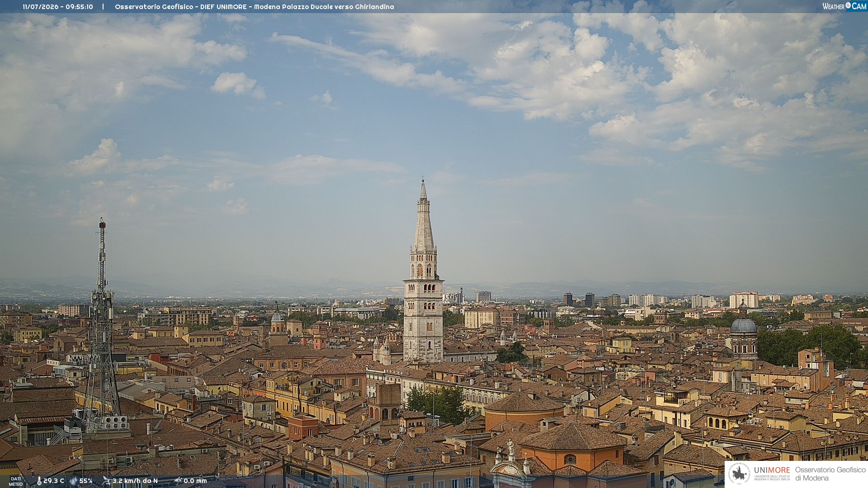Click the WeatherCam logo
Screen dimensions: 868x488
(844, 6)
